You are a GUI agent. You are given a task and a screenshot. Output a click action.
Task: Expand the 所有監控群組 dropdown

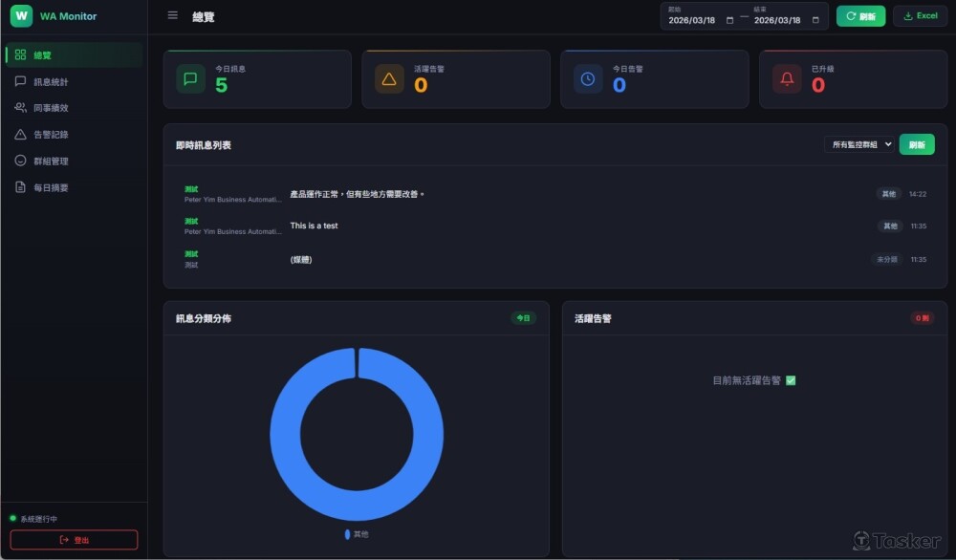click(858, 144)
